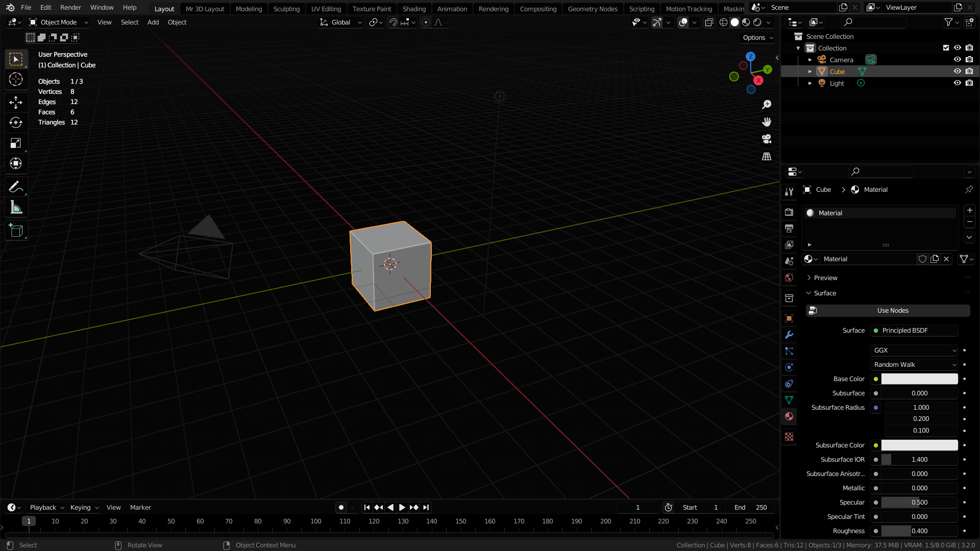Click the Use Nodes button

tap(892, 310)
